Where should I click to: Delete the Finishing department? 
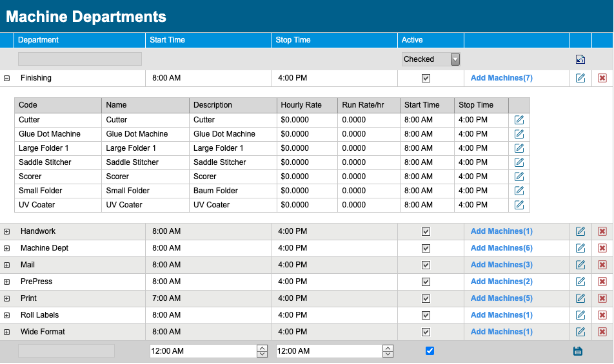pyautogui.click(x=602, y=78)
